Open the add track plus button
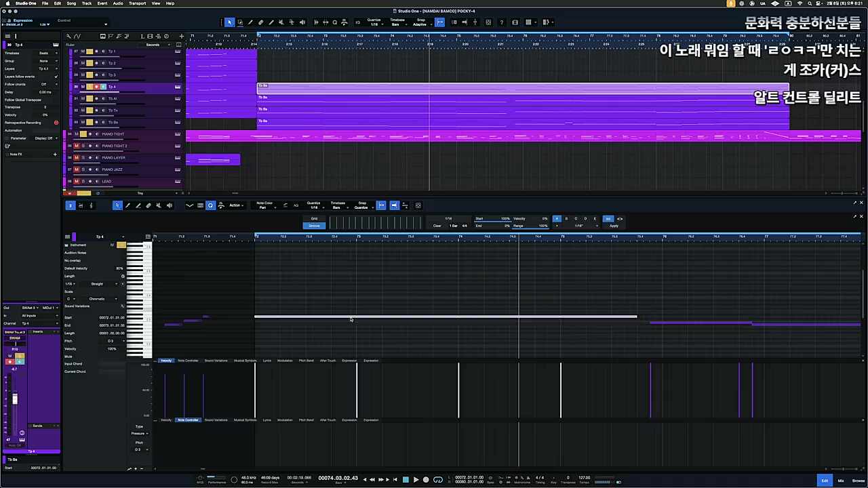This screenshot has height=488, width=868. click(x=181, y=36)
